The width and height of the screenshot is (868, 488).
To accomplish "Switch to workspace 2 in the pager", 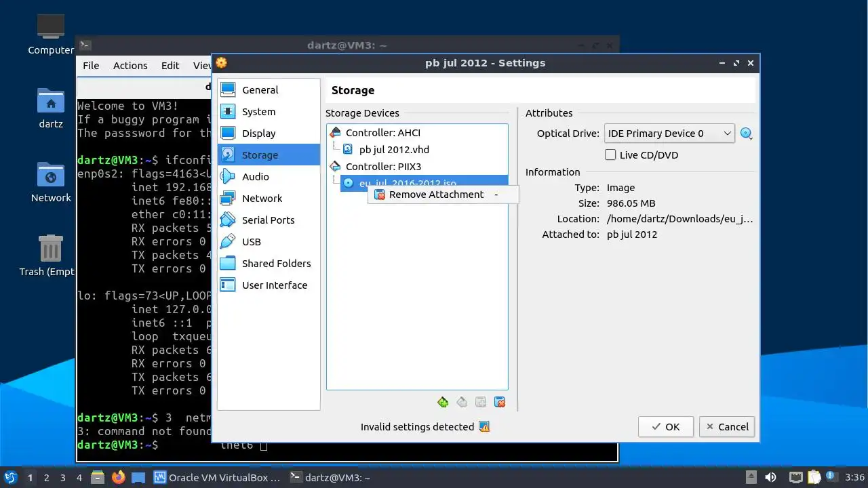I will point(47,477).
